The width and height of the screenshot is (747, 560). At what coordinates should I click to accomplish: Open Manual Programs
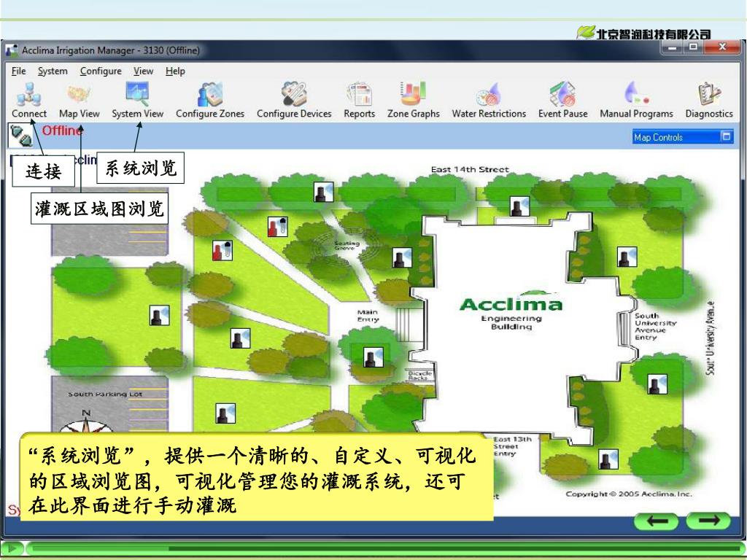(636, 100)
